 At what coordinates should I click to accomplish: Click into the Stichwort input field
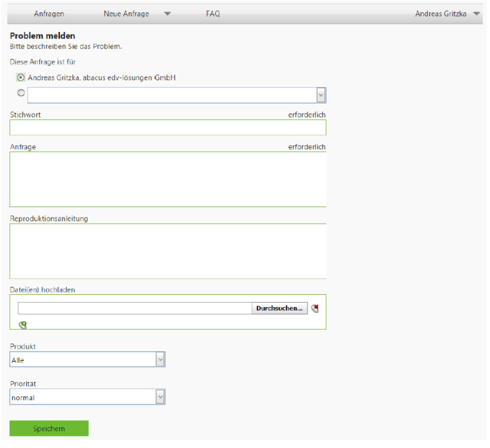pos(167,127)
